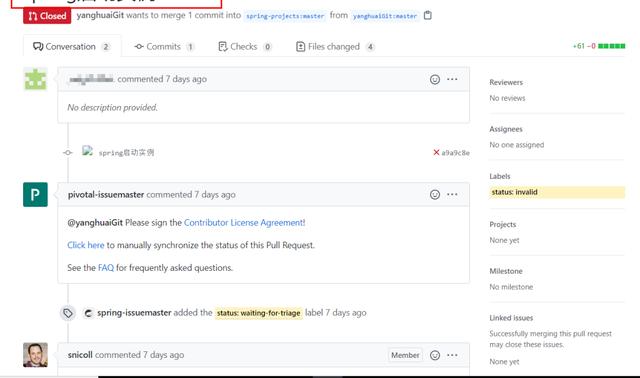The image size is (640, 378).
Task: Open commit a9a9c8e hash link
Action: [x=456, y=153]
